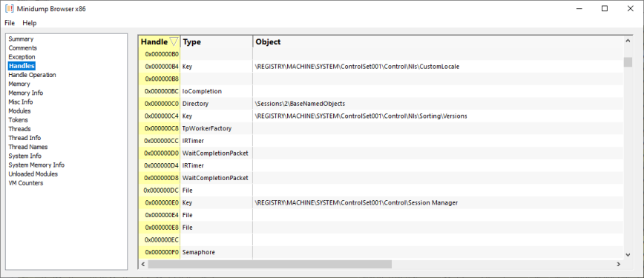Select handle 0x000000B4 cell

[160, 67]
